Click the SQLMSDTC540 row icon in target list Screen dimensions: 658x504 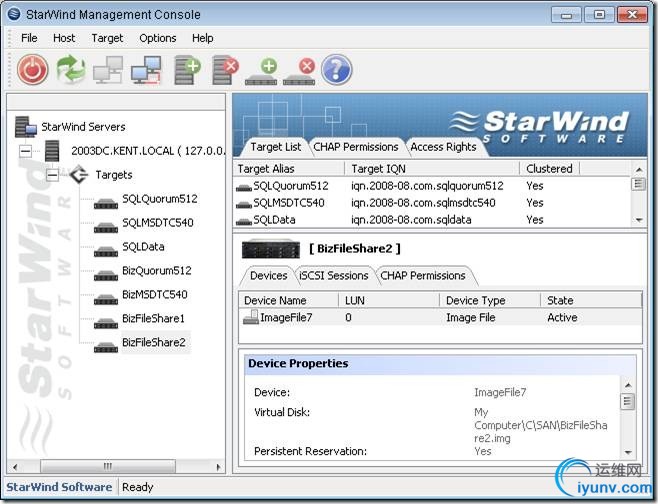click(x=244, y=204)
